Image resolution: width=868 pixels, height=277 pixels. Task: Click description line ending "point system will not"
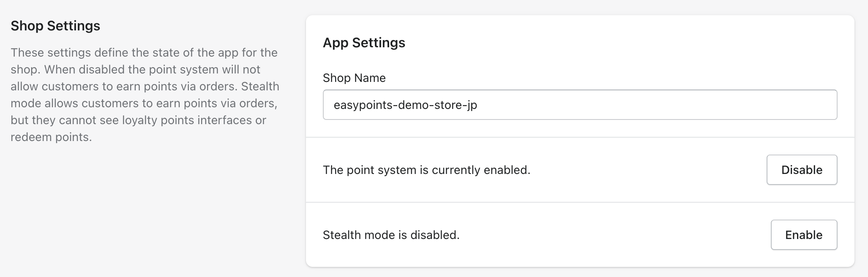tap(135, 70)
